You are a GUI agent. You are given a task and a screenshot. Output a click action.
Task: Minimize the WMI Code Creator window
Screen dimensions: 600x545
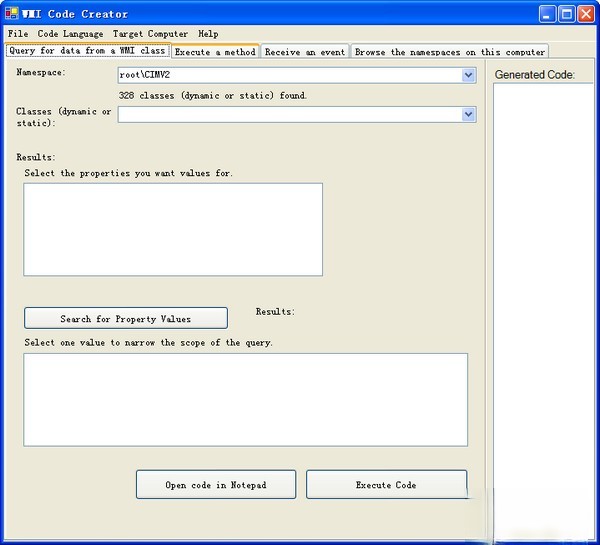tap(547, 14)
